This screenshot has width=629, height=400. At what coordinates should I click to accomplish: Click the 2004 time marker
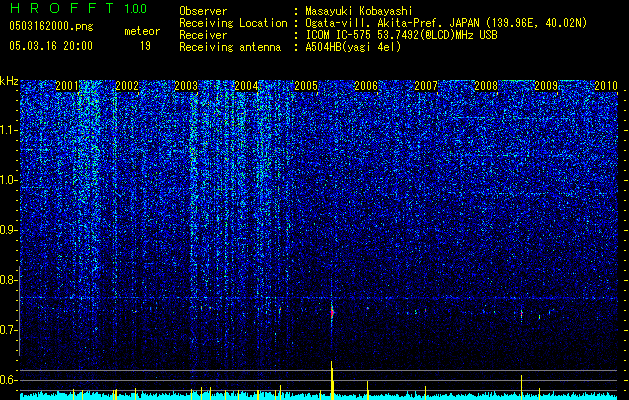click(x=246, y=85)
